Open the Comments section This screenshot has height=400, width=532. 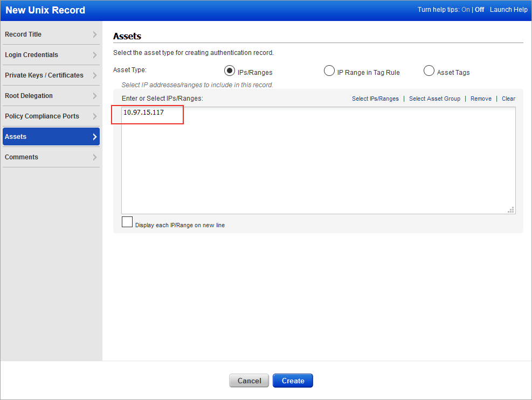coord(51,157)
